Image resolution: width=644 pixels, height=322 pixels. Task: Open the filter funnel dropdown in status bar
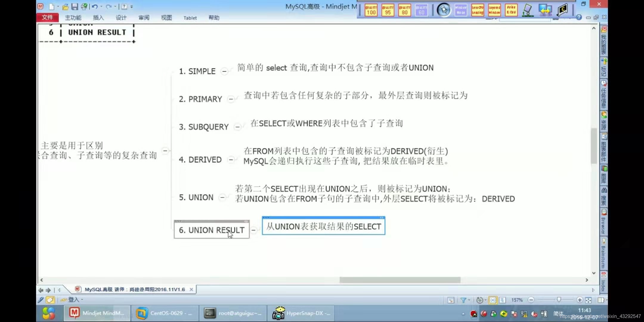pos(465,300)
